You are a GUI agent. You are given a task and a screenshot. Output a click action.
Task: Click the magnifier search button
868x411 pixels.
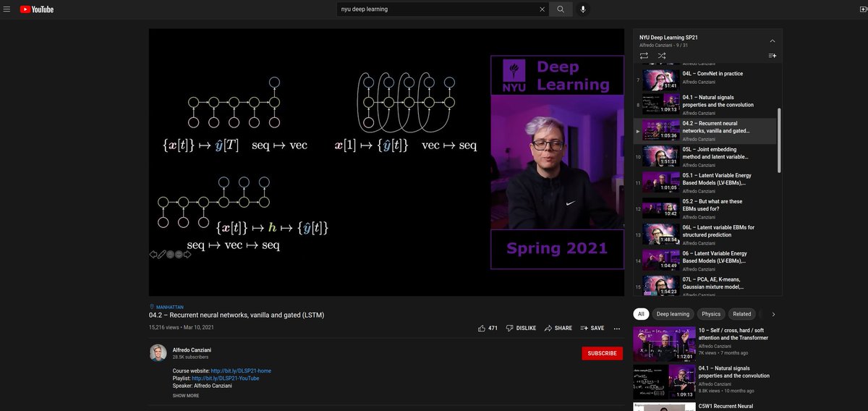tap(561, 9)
